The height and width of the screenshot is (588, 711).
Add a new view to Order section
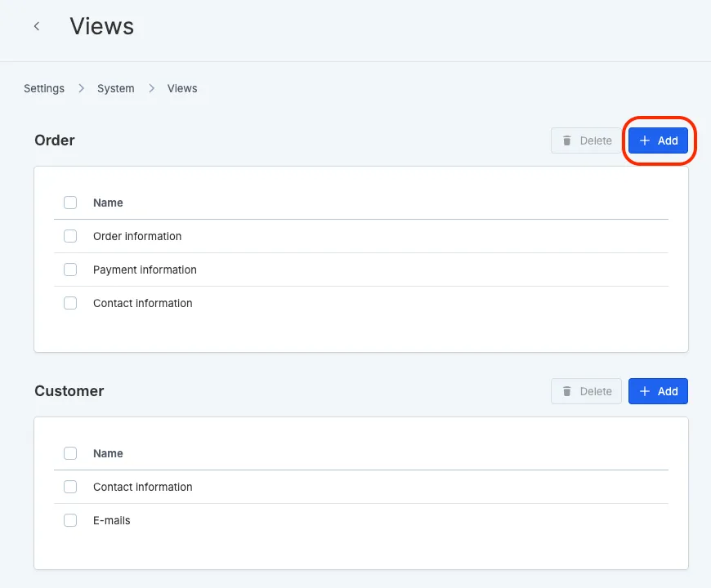(658, 140)
